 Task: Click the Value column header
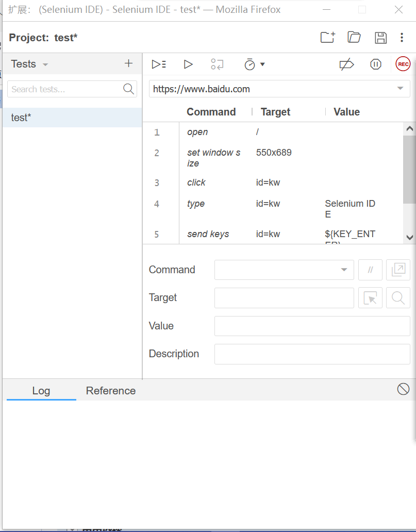click(x=346, y=112)
